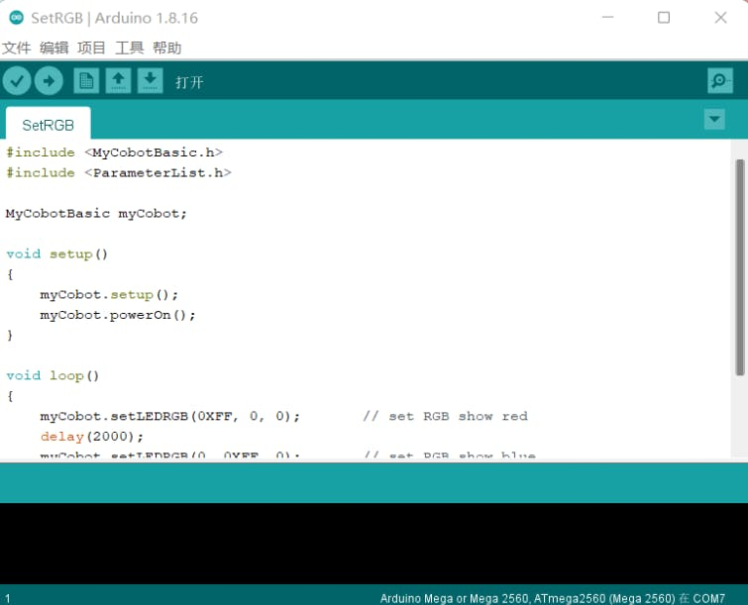Open the 文件 menu
This screenshot has height=605, width=748.
(17, 48)
